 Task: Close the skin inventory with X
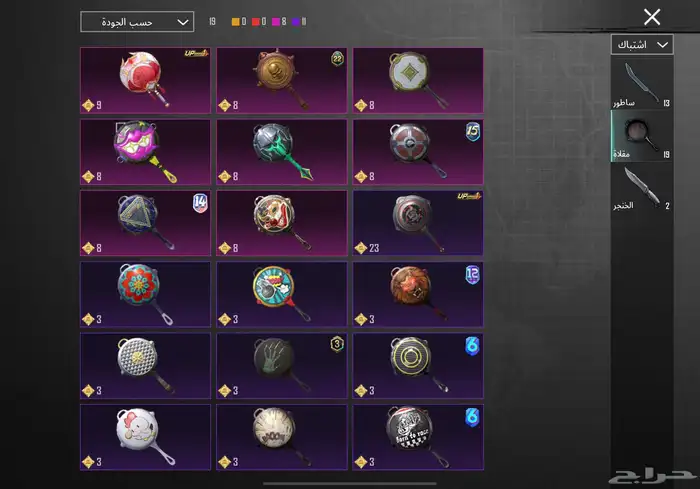(652, 17)
